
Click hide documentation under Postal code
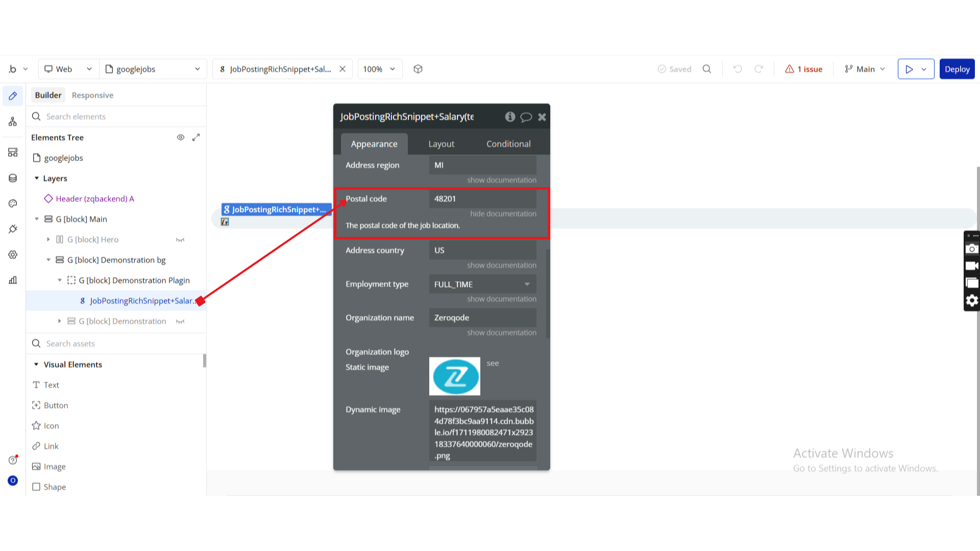point(503,214)
